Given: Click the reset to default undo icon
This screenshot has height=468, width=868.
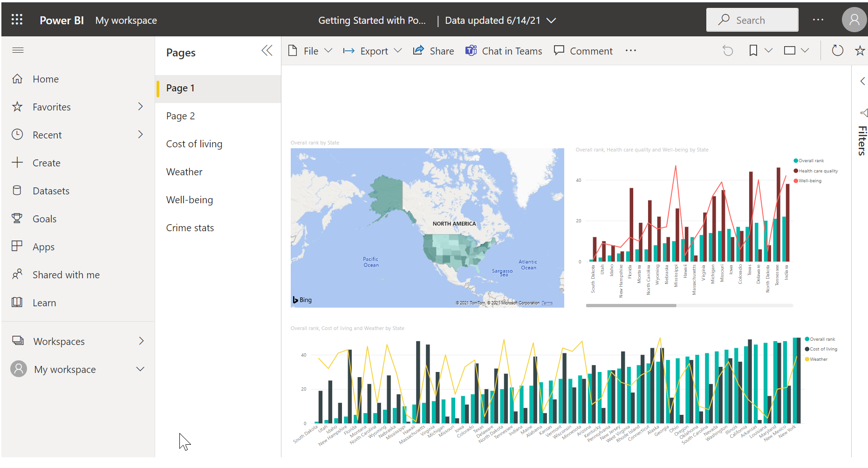Looking at the screenshot, I should (x=728, y=50).
